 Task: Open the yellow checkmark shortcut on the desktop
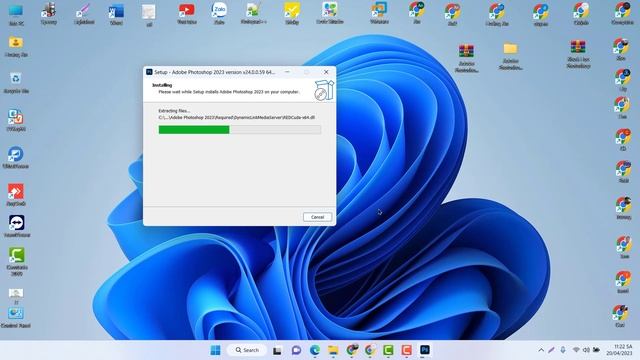292,13
